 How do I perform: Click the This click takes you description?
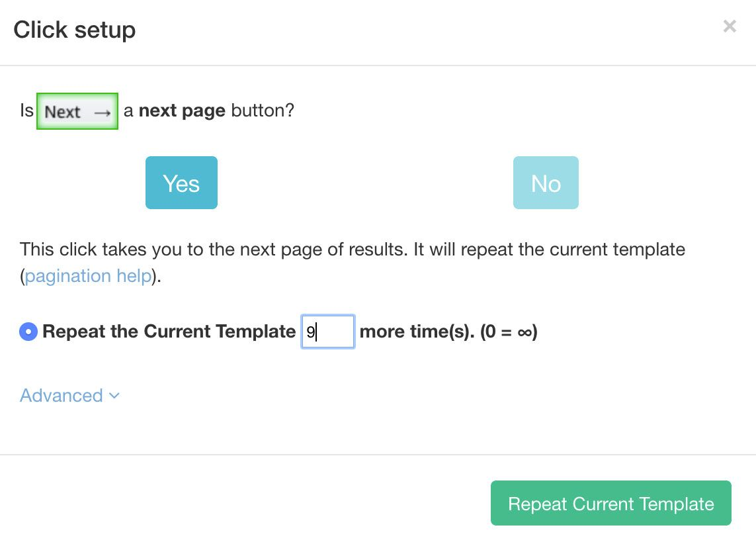click(x=353, y=263)
